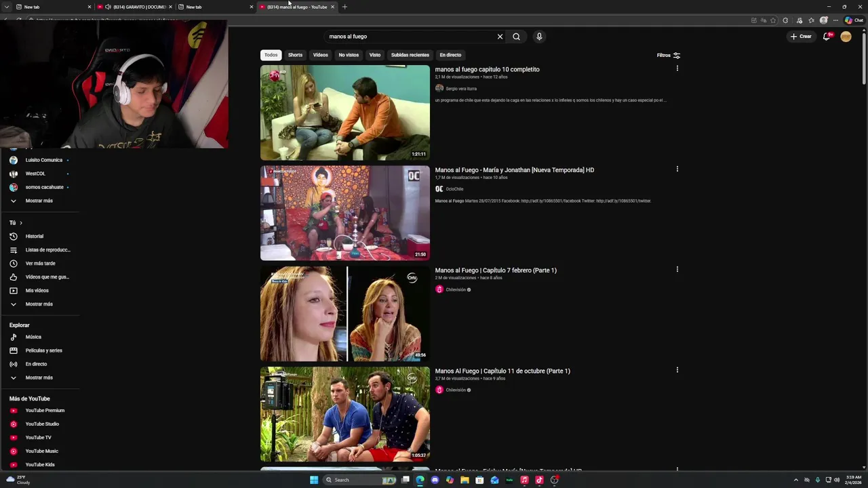Open more options for Capítulo 11 de octubre video

point(677,370)
